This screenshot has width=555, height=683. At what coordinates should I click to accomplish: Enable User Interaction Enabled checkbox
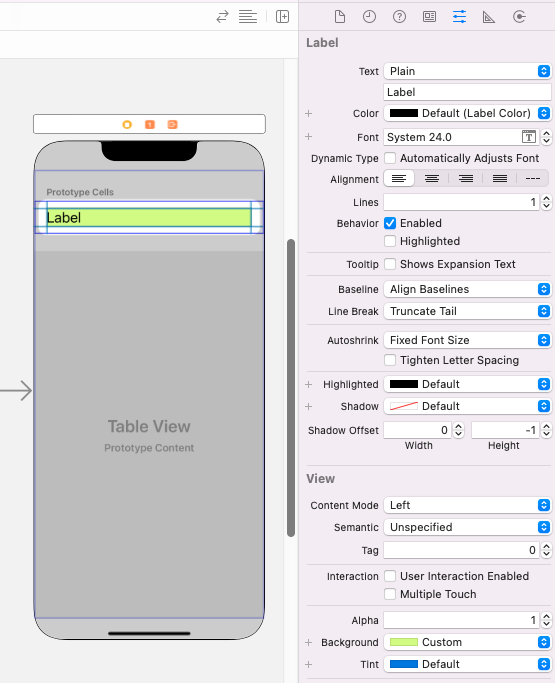[390, 576]
